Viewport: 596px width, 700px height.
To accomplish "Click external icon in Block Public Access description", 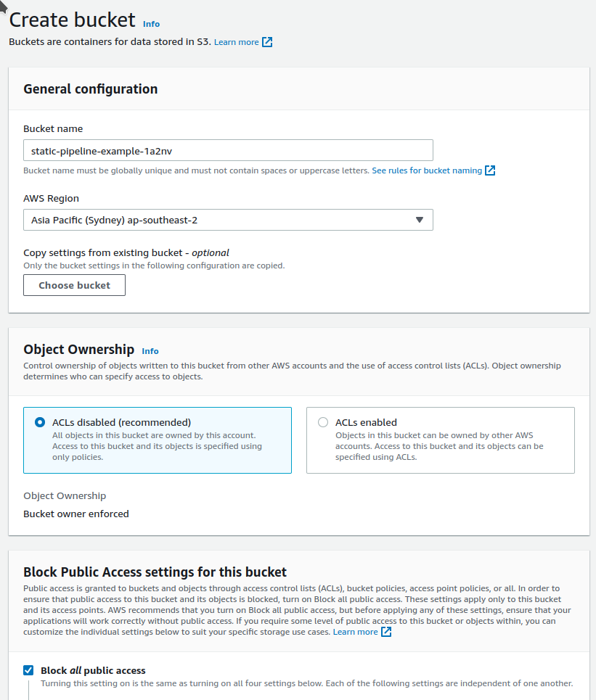I will click(386, 632).
